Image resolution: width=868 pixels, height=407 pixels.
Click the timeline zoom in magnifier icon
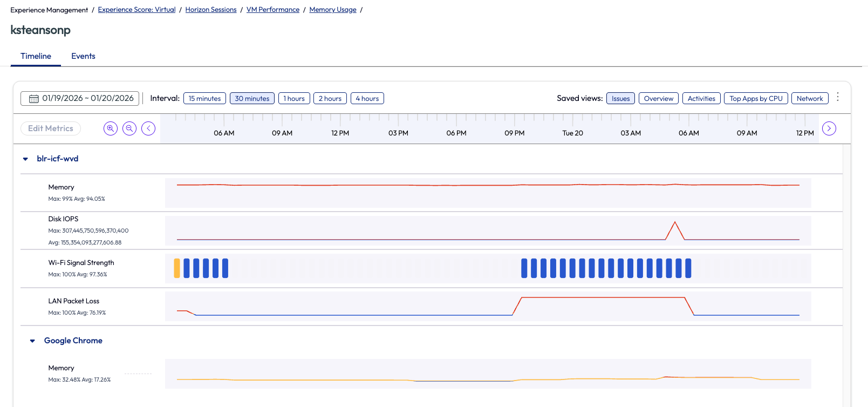click(111, 128)
